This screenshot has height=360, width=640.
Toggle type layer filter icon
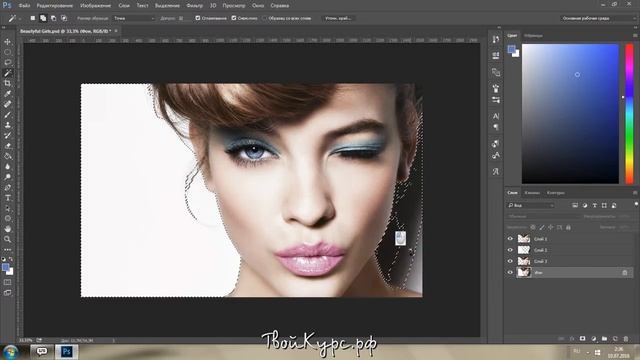point(594,205)
